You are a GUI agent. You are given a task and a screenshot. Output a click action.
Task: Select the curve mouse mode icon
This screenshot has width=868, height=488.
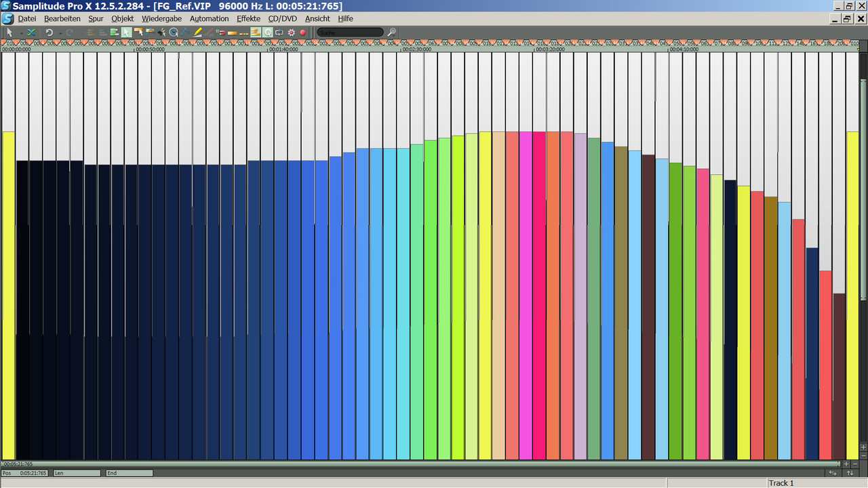pos(150,32)
